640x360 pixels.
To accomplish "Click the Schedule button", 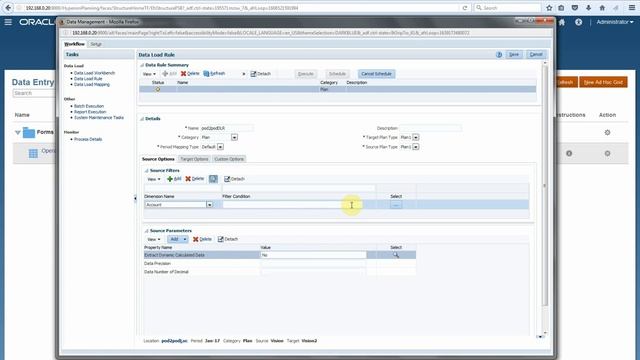I will click(x=337, y=74).
